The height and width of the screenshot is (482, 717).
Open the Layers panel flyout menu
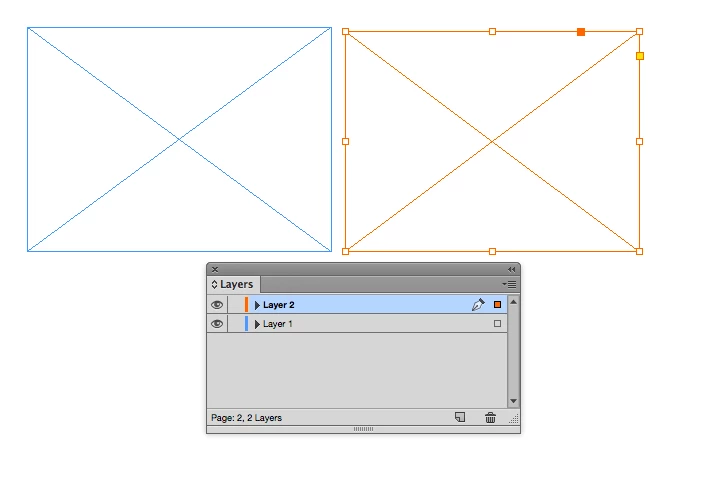(x=509, y=284)
